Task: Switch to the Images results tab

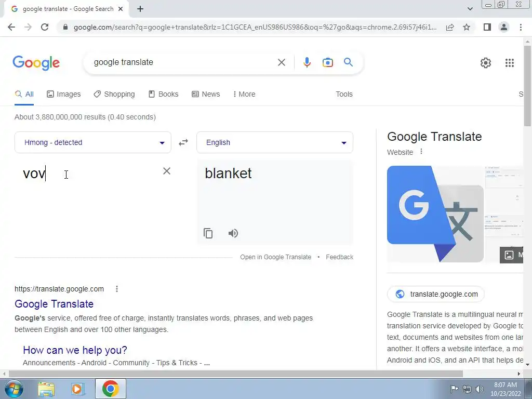Action: tap(64, 95)
